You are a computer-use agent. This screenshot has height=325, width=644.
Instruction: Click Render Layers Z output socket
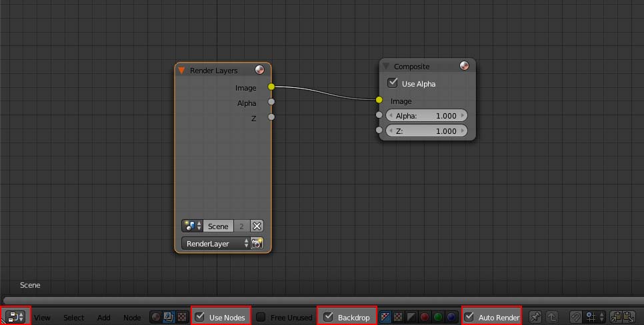click(x=271, y=117)
